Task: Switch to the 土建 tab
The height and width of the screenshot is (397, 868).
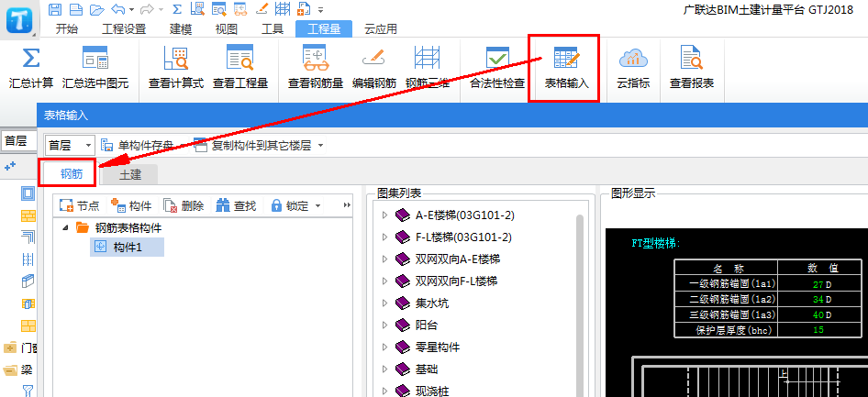Action: pos(130,175)
